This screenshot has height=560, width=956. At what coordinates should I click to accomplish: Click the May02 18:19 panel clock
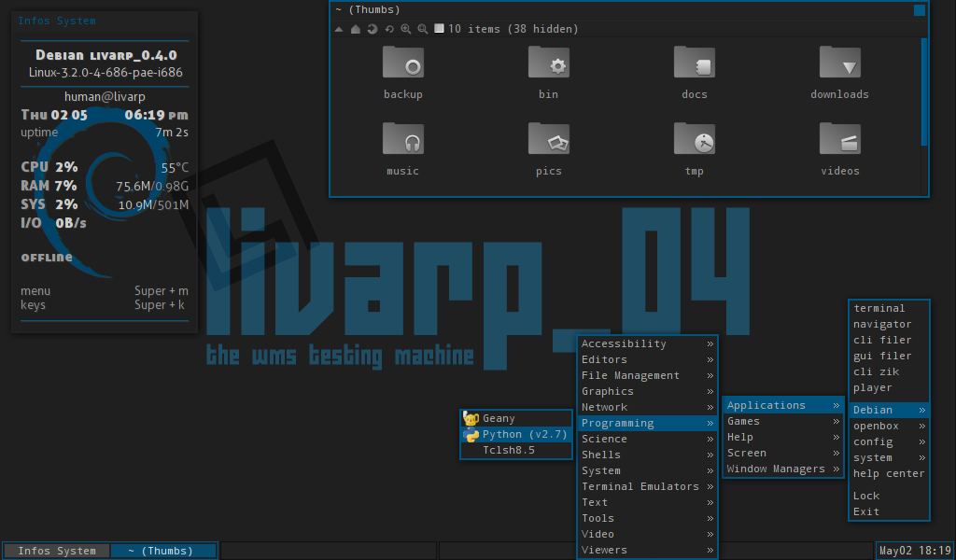click(x=915, y=551)
